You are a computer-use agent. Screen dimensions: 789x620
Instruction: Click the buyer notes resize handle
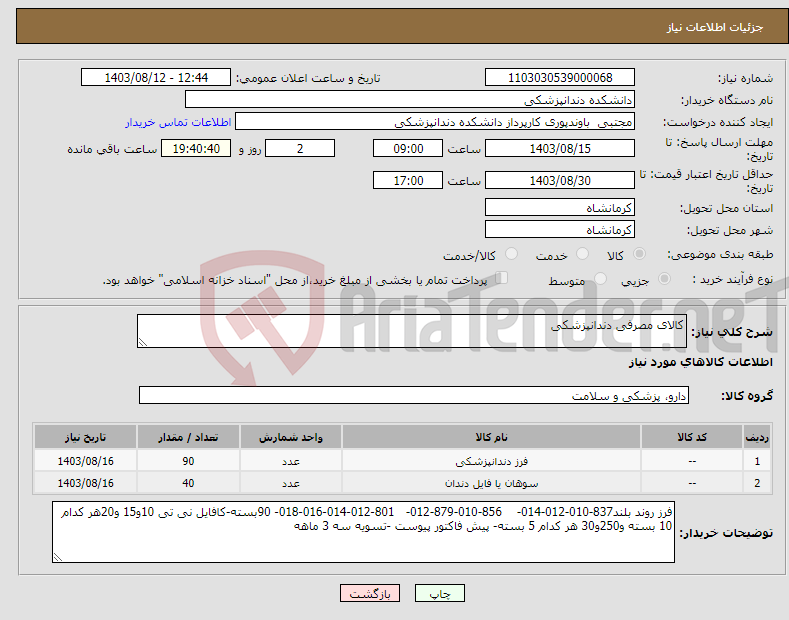(58, 557)
